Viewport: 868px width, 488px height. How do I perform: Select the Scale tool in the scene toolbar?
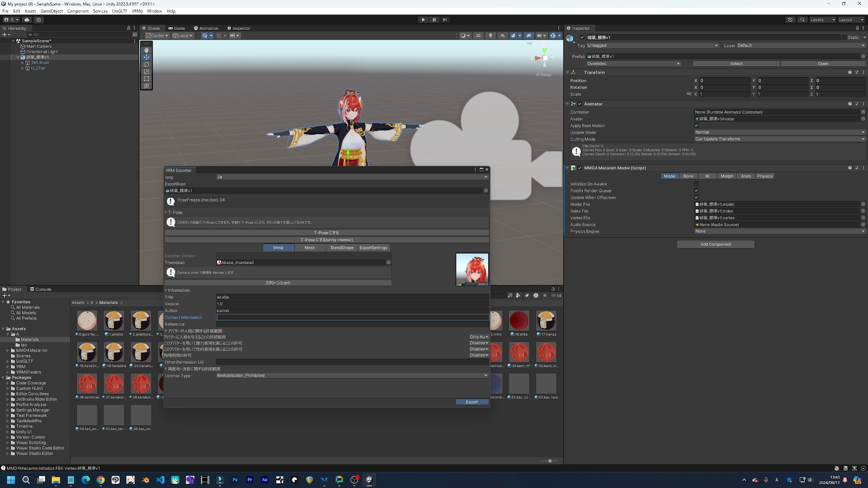146,71
